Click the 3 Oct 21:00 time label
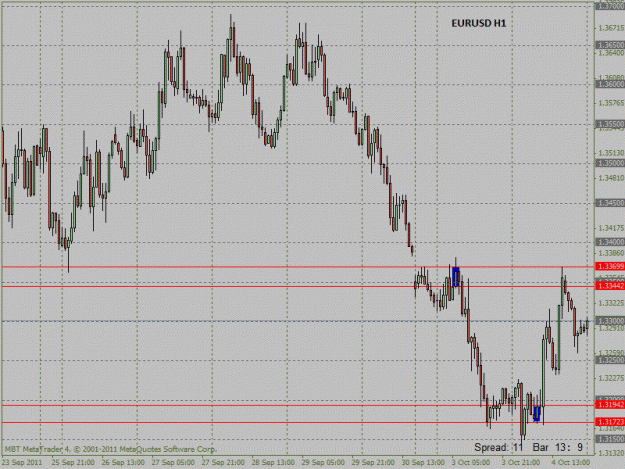625x469 pixels. click(x=521, y=463)
